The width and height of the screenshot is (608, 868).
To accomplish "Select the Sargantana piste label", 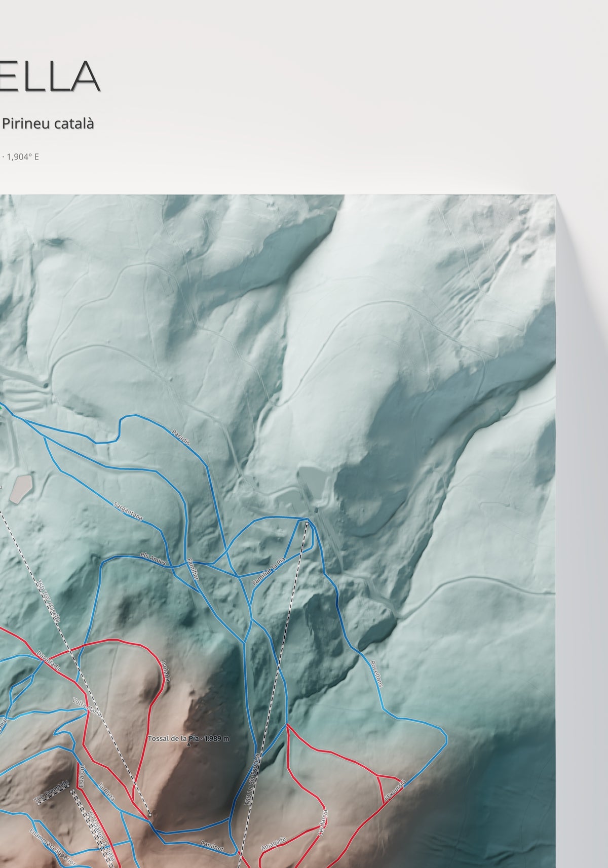I will (x=129, y=511).
